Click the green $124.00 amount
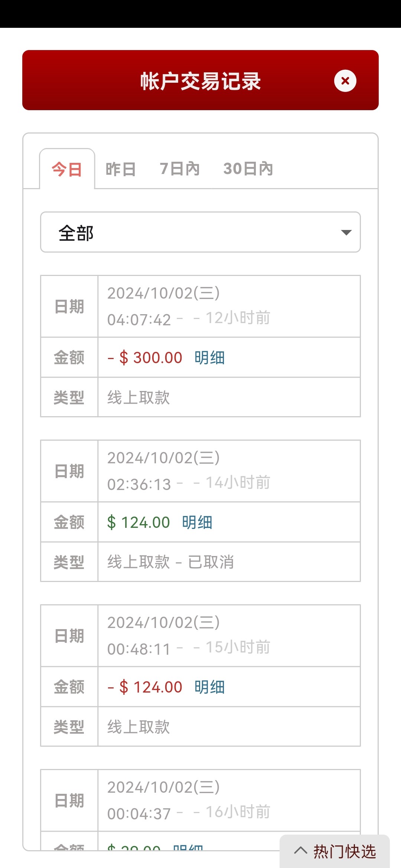This screenshot has width=401, height=868. tap(138, 523)
